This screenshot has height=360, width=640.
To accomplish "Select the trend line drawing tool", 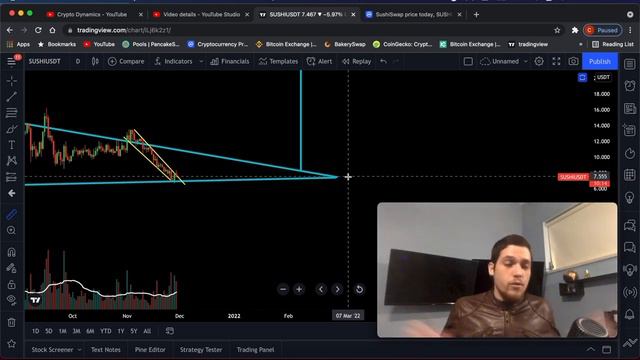I will (x=11, y=97).
